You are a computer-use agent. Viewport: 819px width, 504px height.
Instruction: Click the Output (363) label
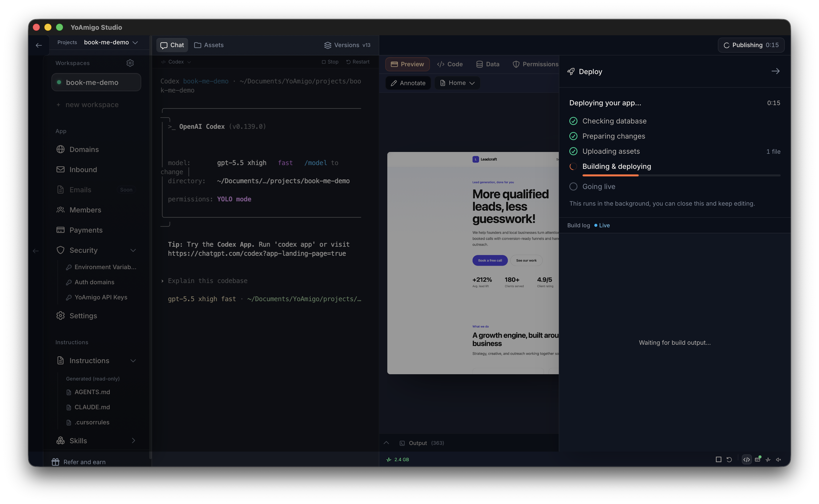[x=426, y=443]
